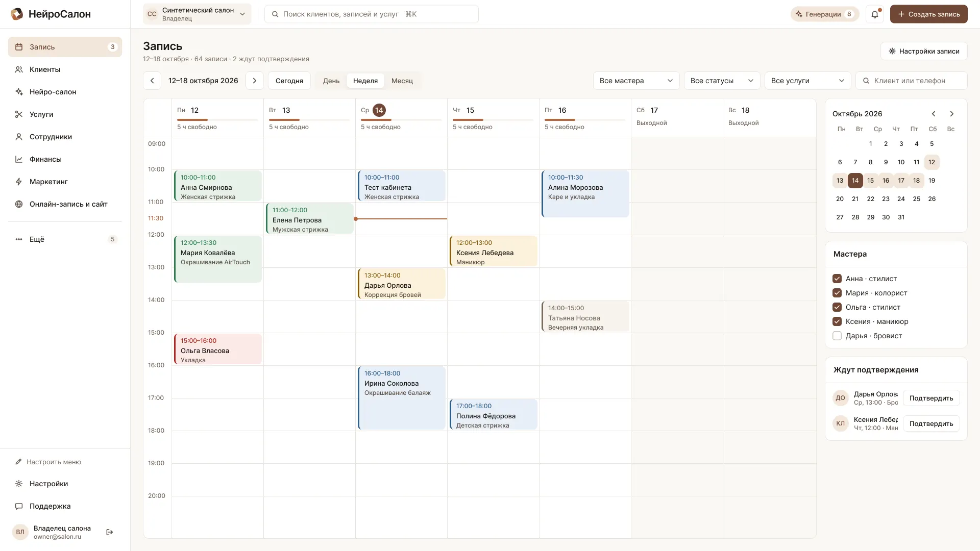Open Запись in the sidebar menu
The image size is (980, 551).
(65, 47)
